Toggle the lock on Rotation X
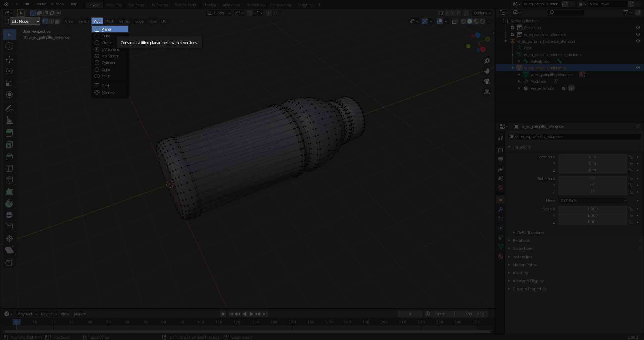The width and height of the screenshot is (644, 340). click(x=631, y=179)
